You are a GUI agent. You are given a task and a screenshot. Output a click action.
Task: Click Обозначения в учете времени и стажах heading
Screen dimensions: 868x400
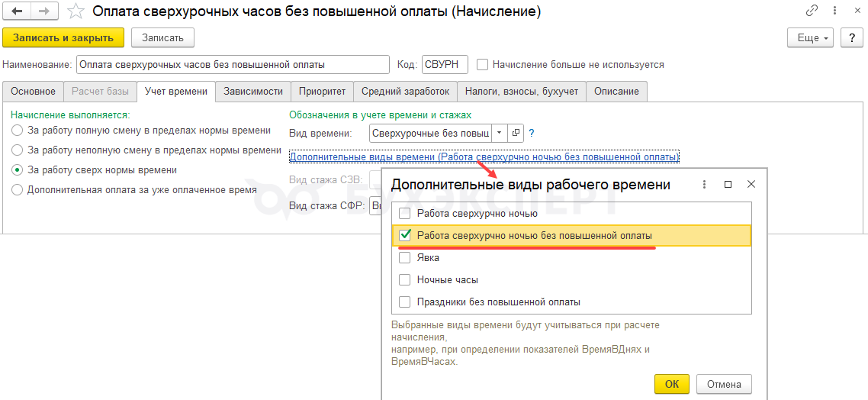(381, 115)
